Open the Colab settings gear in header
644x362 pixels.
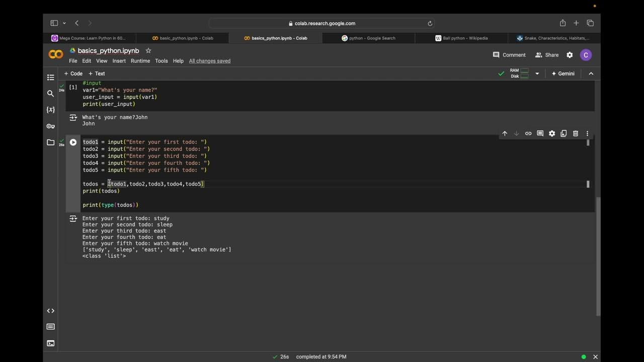point(570,55)
